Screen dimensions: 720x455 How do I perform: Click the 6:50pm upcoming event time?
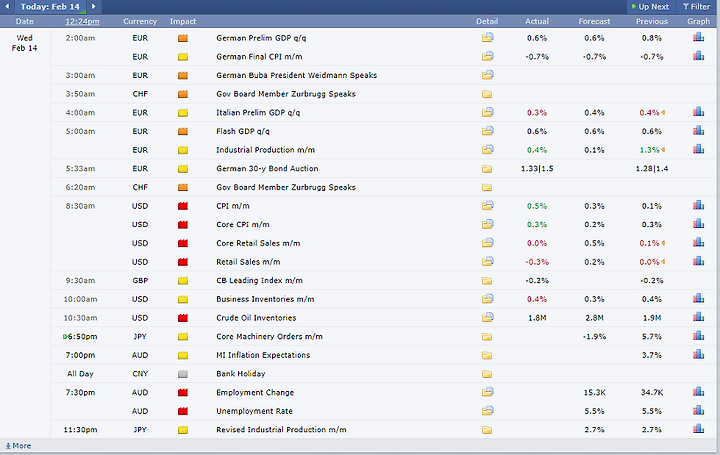(x=83, y=337)
